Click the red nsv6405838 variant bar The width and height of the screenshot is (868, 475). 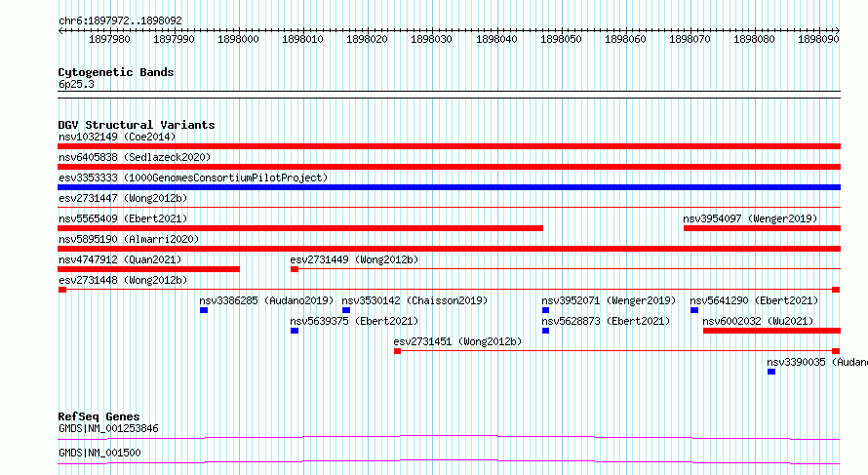click(x=449, y=167)
